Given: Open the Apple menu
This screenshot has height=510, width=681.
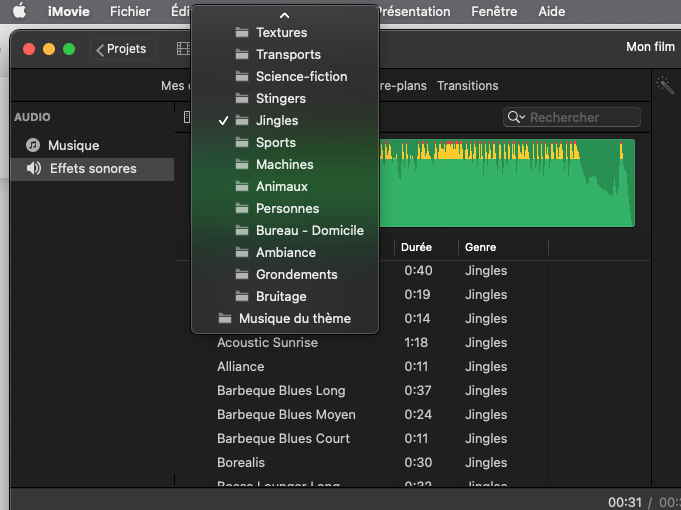Looking at the screenshot, I should [x=19, y=12].
